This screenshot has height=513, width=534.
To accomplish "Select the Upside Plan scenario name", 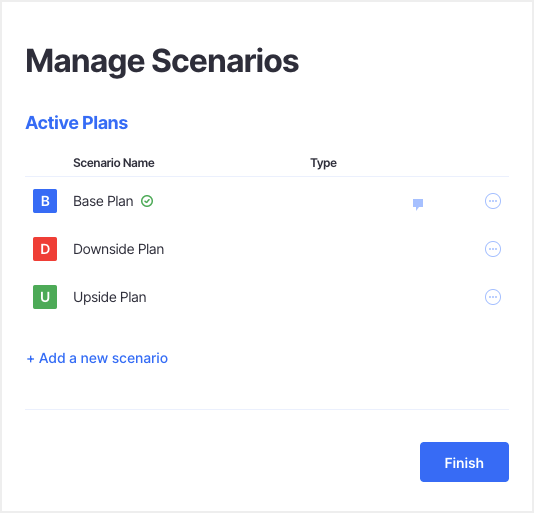I will tap(110, 297).
